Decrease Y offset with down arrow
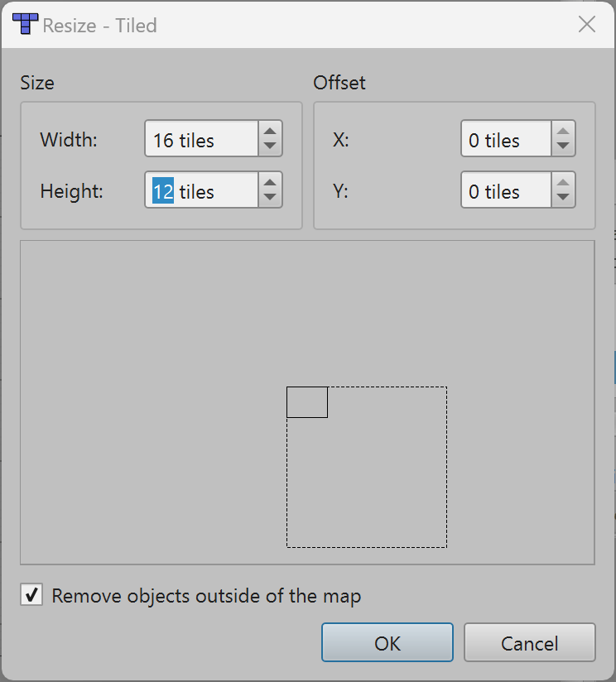Screen dimensions: 616x682 (x=563, y=199)
